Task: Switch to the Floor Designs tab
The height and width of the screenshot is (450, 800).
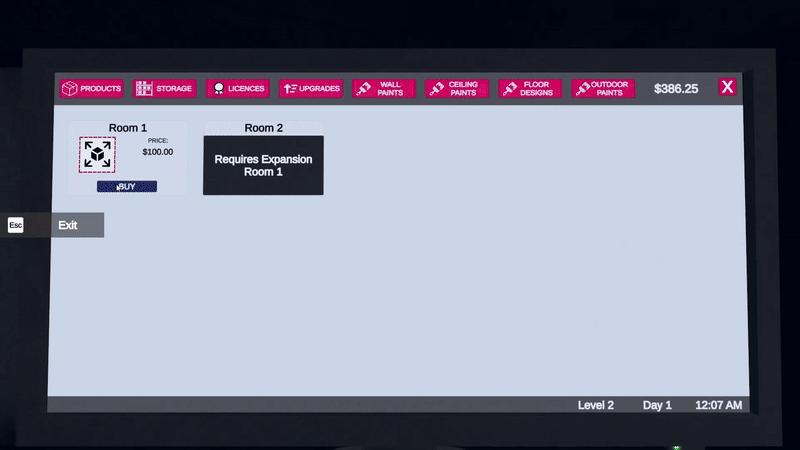Action: click(529, 89)
